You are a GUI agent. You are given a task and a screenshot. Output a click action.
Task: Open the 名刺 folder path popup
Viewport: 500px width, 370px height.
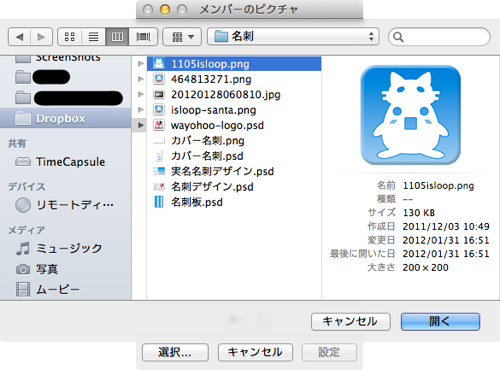point(293,37)
